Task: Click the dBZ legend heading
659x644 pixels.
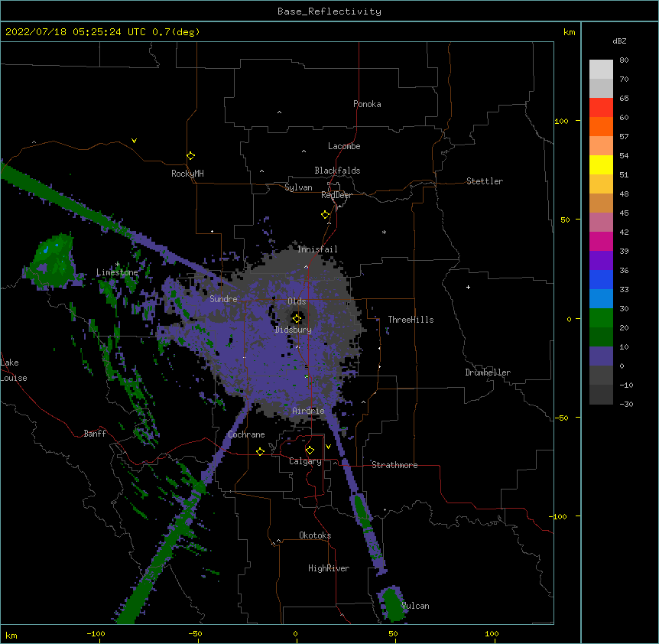Action: tap(619, 41)
